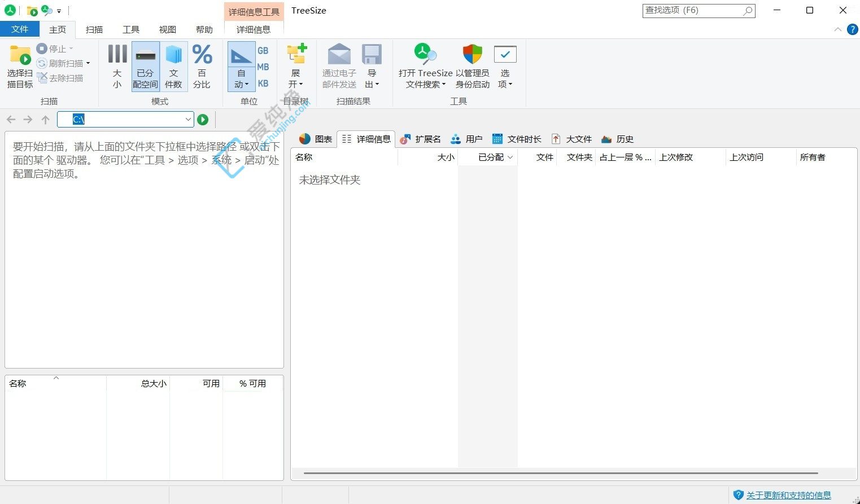Click the green start scan button
The image size is (860, 504).
pyautogui.click(x=203, y=119)
